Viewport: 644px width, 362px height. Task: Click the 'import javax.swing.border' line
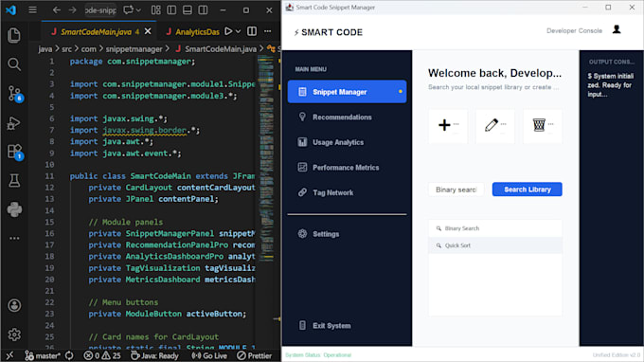coord(134,130)
